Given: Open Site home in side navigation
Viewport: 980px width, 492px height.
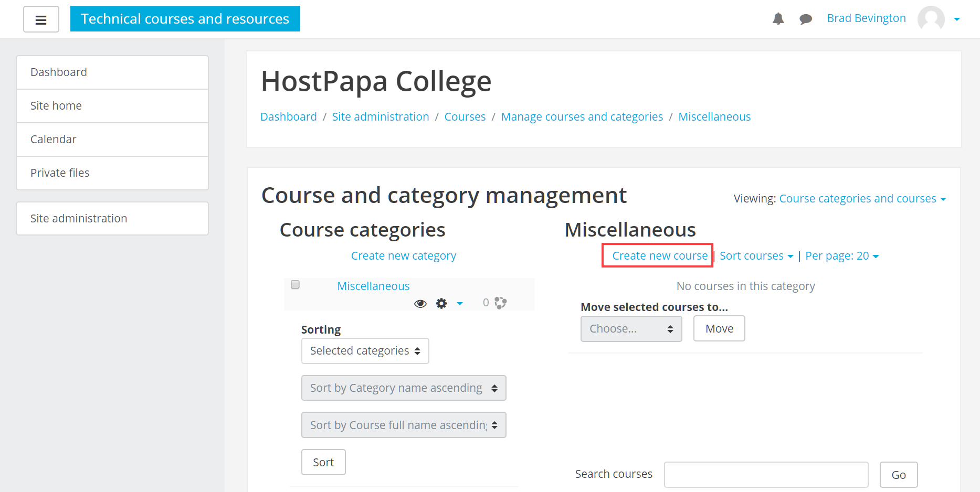Looking at the screenshot, I should [x=112, y=106].
